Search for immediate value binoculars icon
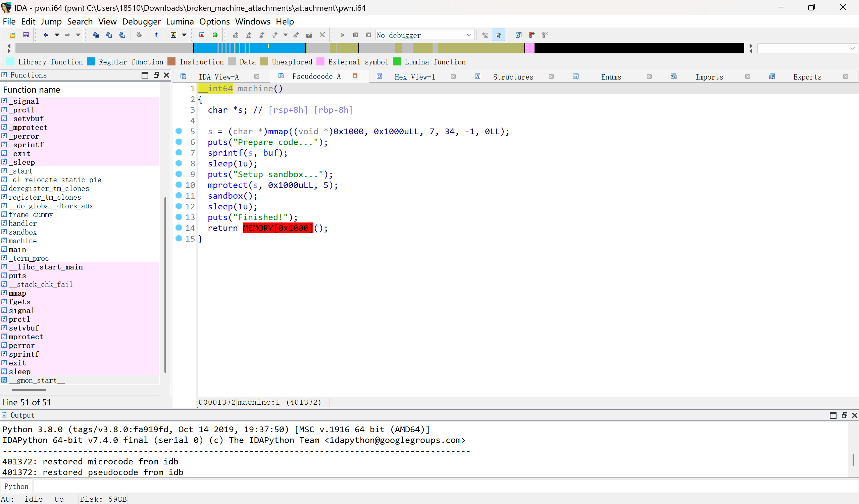Screen dimensions: 859x504 point(96,35)
